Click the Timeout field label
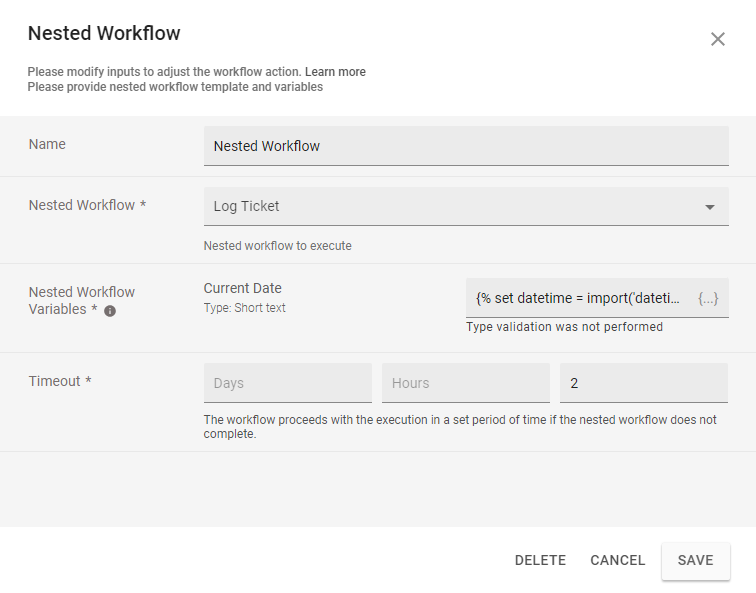756x593 pixels. tap(59, 381)
